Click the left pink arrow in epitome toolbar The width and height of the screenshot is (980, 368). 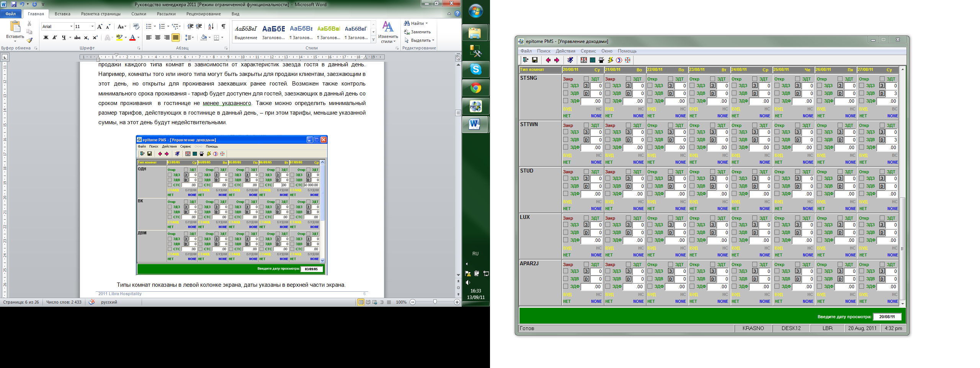548,60
